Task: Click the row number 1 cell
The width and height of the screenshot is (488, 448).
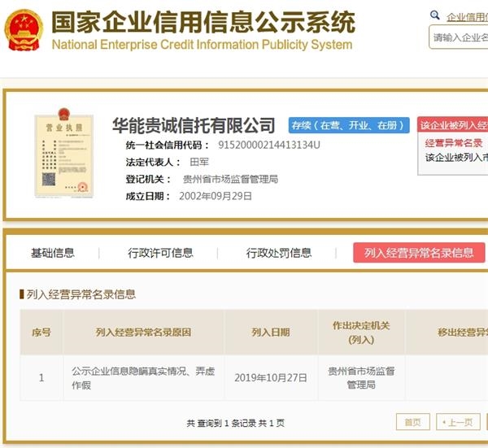Action: click(x=41, y=378)
